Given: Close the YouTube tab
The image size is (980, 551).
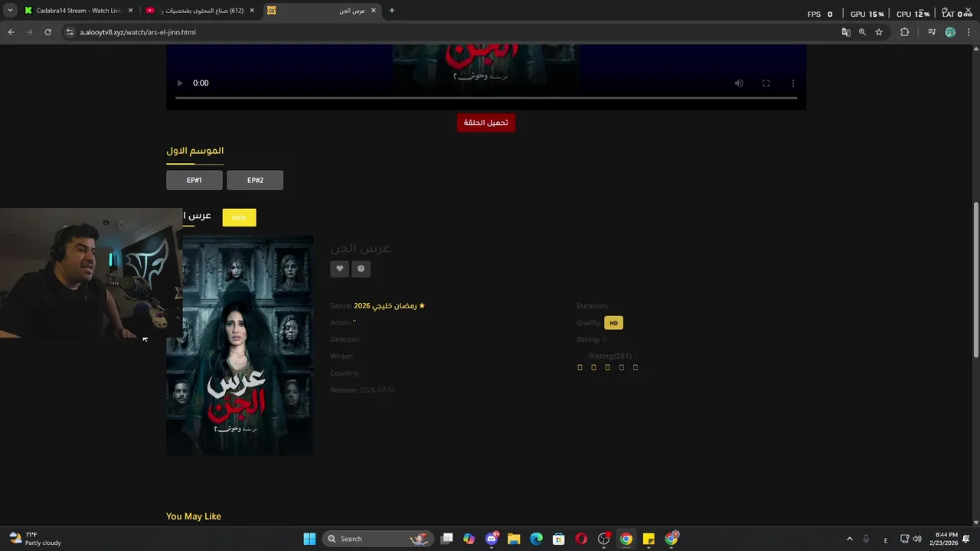Looking at the screenshot, I should (252, 11).
